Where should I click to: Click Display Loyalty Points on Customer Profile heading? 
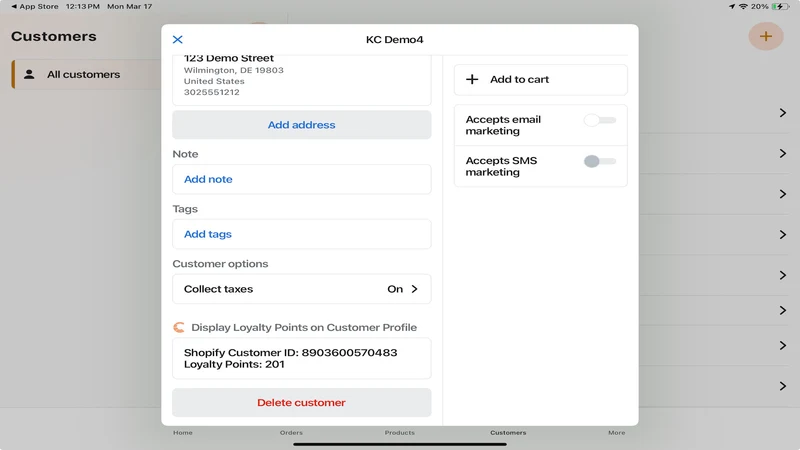tap(304, 328)
